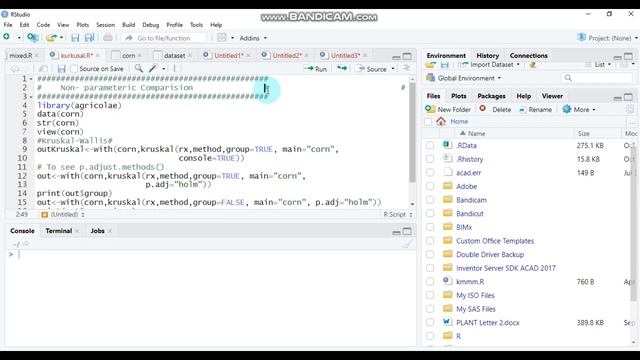640x360 pixels.
Task: Open the Plots menu in menu bar
Action: pyautogui.click(x=82, y=24)
